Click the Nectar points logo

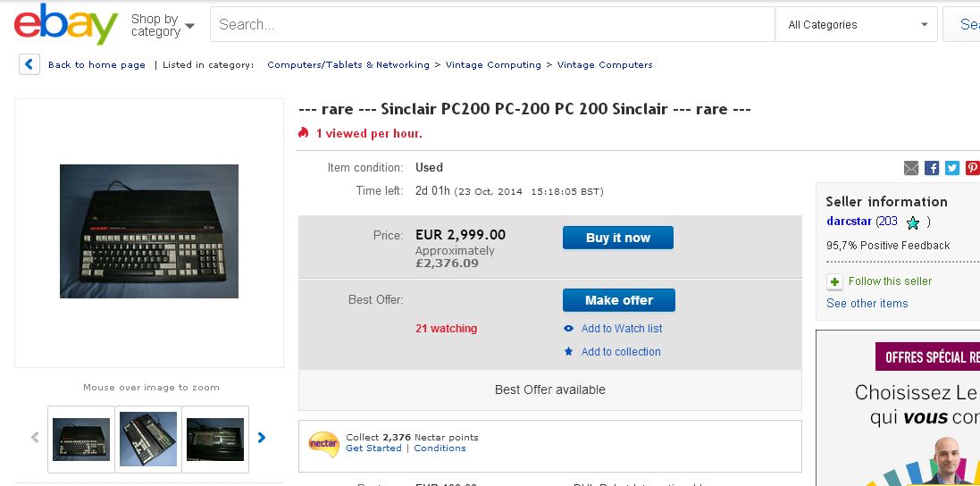pos(323,443)
